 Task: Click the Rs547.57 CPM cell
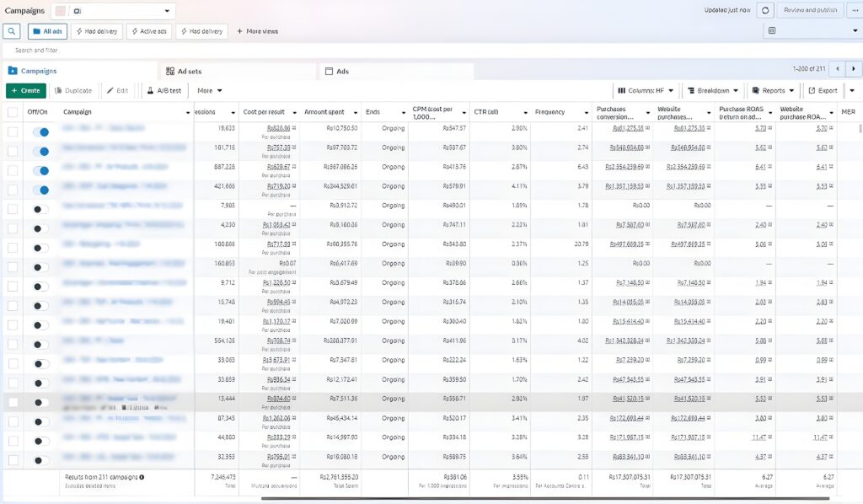pyautogui.click(x=454, y=128)
